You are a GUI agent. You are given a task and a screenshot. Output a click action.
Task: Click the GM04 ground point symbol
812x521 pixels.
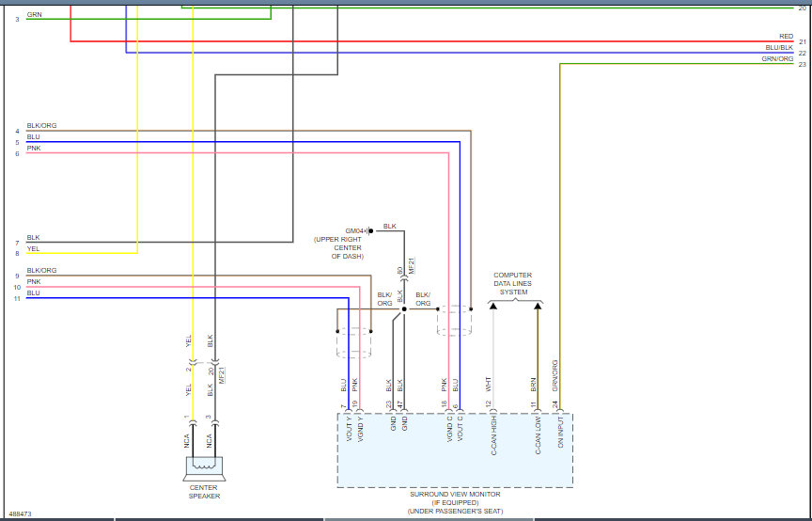[369, 230]
